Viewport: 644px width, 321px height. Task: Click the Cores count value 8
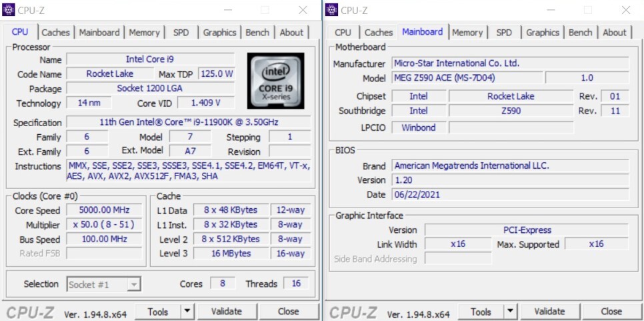pyautogui.click(x=223, y=283)
